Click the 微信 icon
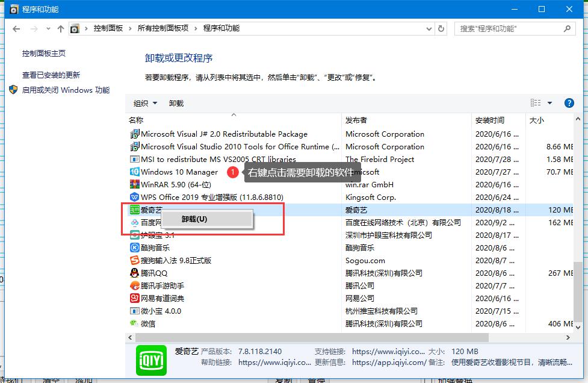 tap(135, 323)
